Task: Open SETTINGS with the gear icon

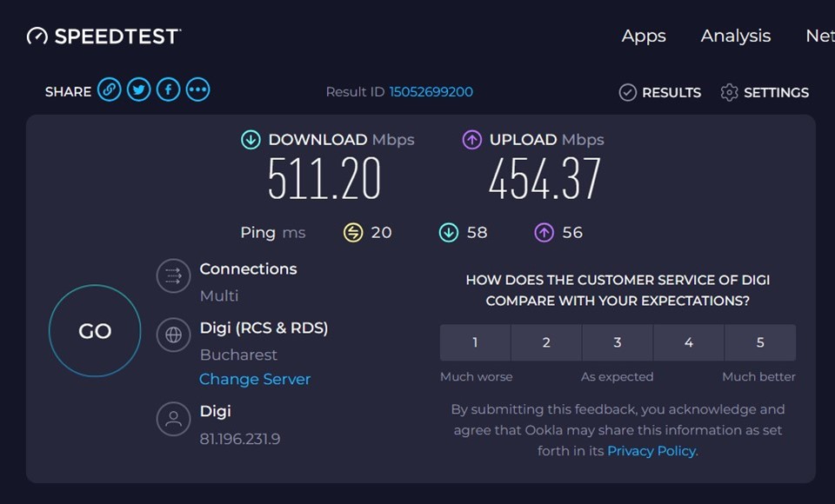Action: click(x=765, y=92)
